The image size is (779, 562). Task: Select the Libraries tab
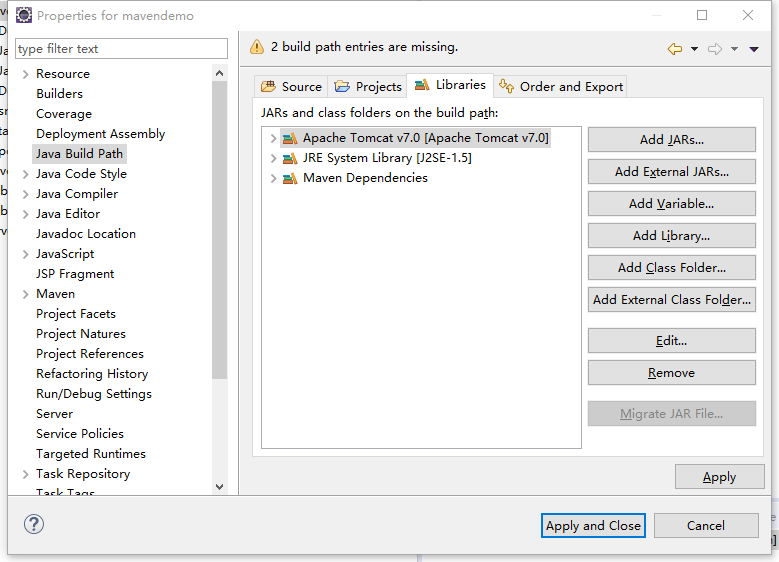(450, 85)
